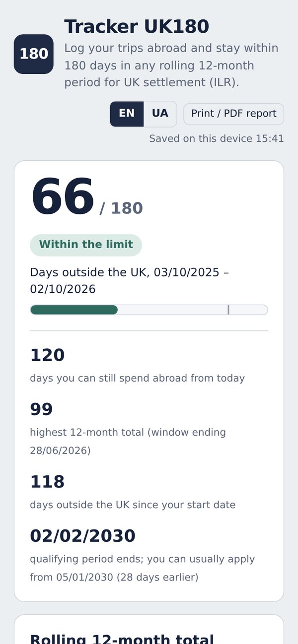Viewport: 298px width, 644px height.
Task: Click the 99 highest 12-month total
Action: coord(41,409)
